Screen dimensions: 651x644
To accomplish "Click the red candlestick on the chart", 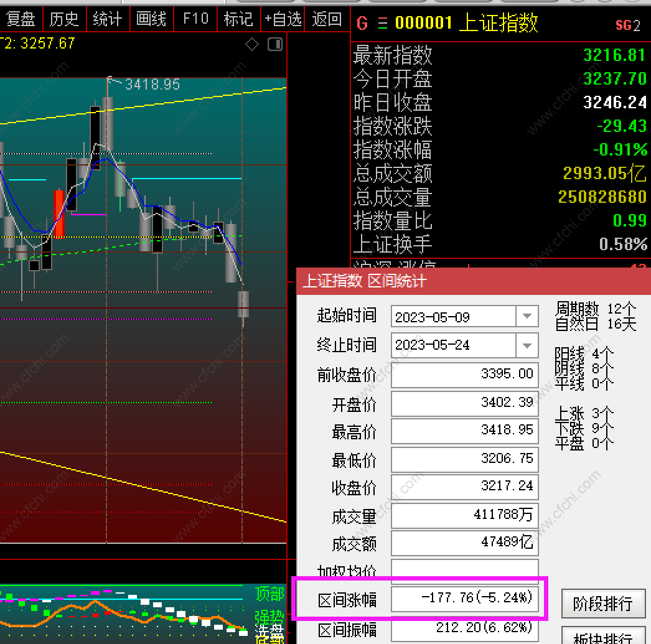I will click(x=59, y=213).
